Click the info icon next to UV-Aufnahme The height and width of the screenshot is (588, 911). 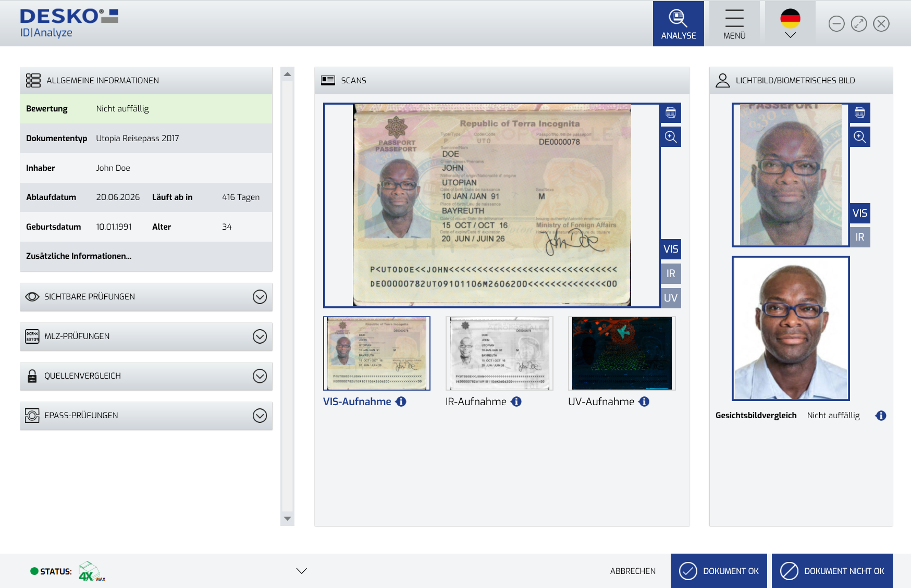tap(644, 402)
